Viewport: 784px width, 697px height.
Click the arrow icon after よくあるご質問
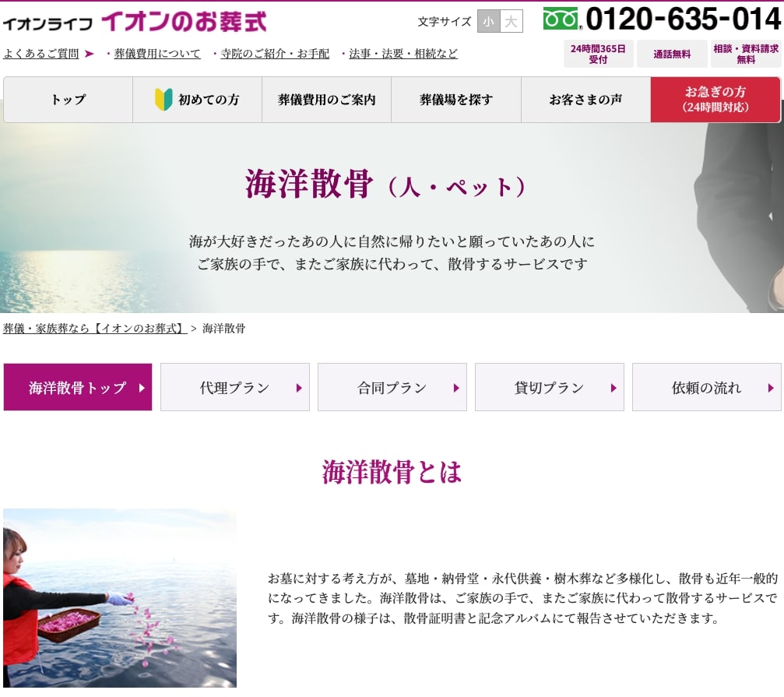[x=90, y=54]
